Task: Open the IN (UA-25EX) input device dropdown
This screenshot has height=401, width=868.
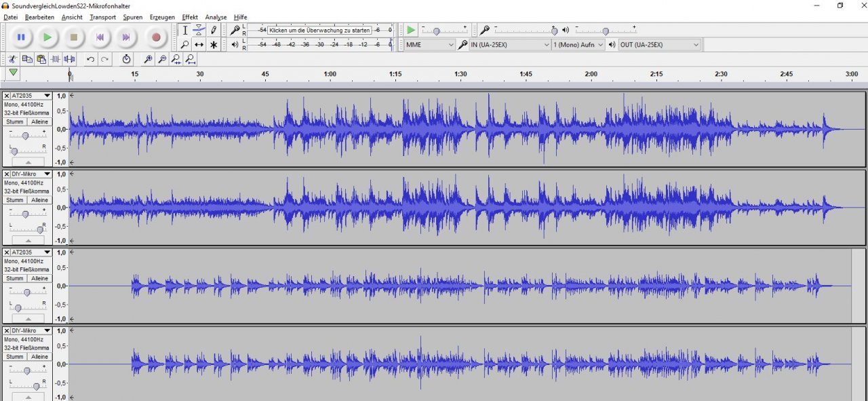Action: 510,45
